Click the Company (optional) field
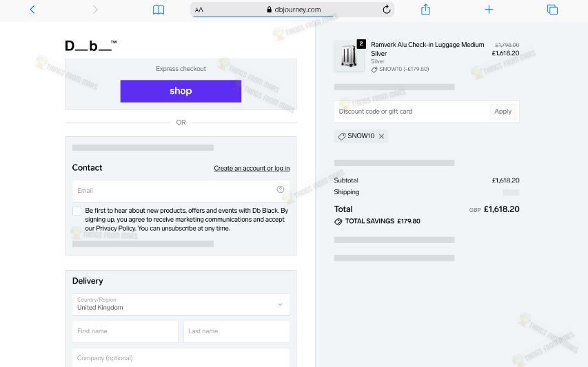 181,358
